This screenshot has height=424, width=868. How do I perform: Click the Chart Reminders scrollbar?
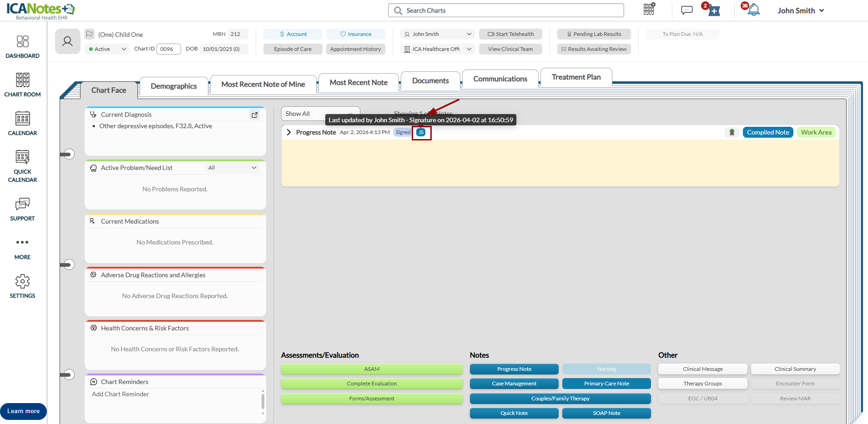[262, 402]
